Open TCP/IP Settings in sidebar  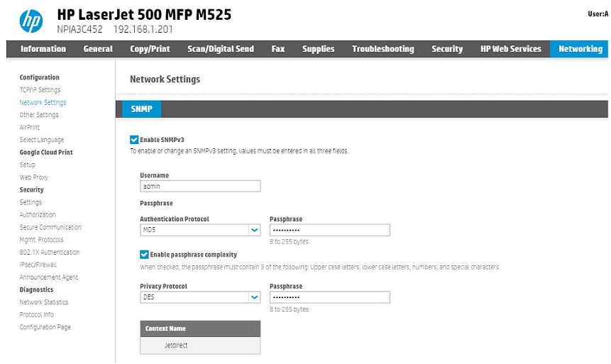pyautogui.click(x=40, y=90)
